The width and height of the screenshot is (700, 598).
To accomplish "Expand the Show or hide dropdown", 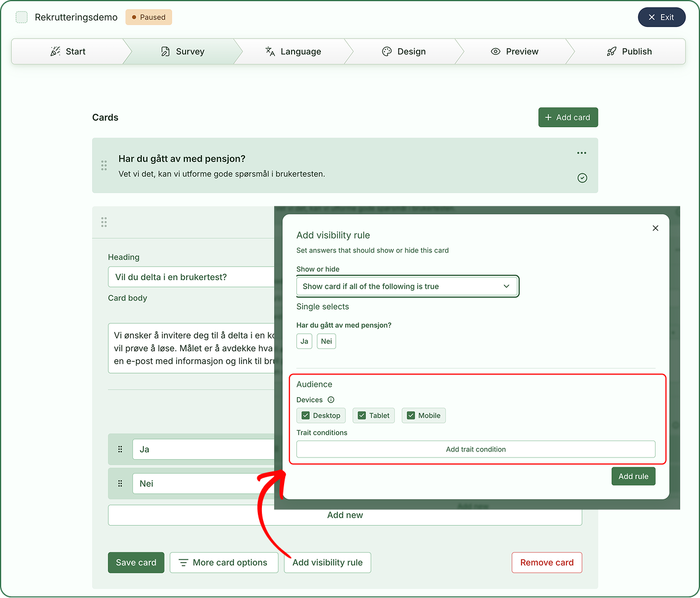I will tap(407, 286).
